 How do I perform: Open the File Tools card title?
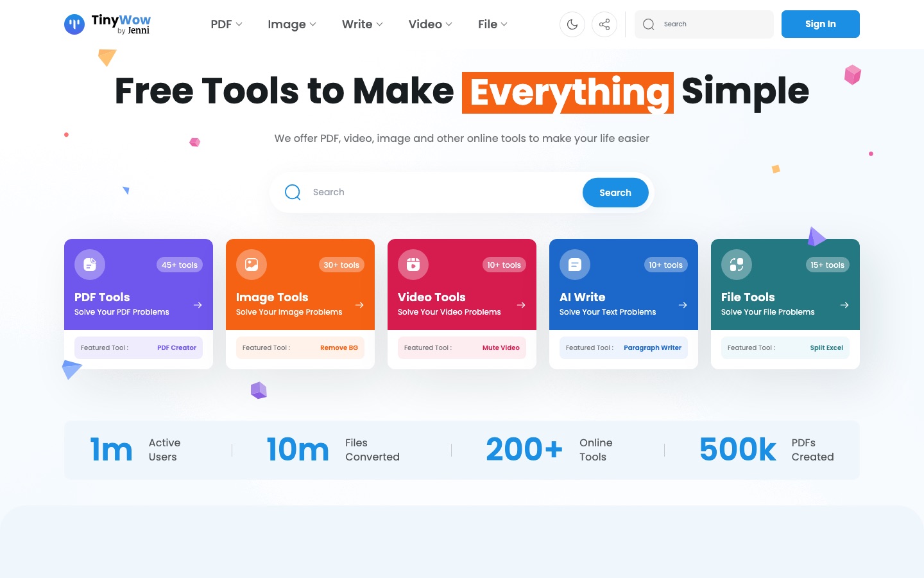point(748,297)
